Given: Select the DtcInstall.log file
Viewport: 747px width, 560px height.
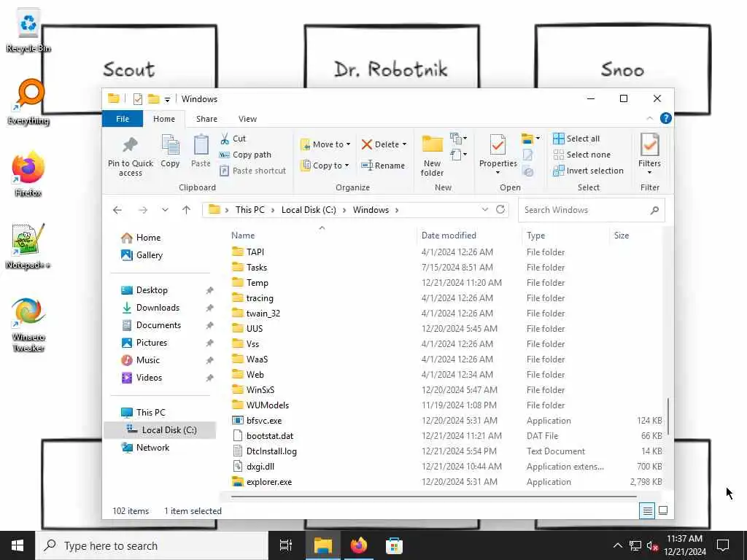Looking at the screenshot, I should [x=264, y=451].
